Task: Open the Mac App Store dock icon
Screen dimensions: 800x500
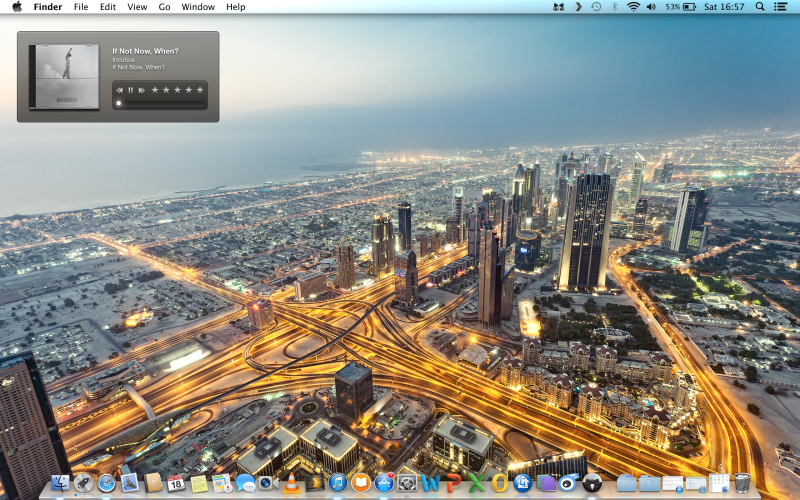Action: coord(383,484)
